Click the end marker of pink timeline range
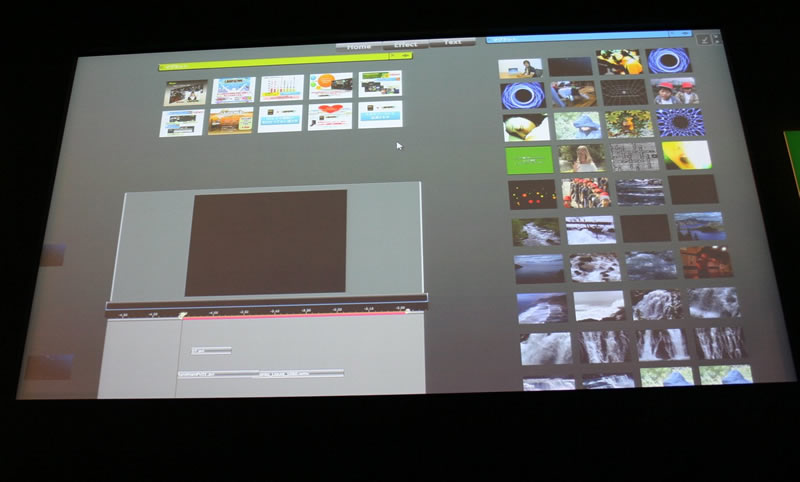 pos(408,311)
